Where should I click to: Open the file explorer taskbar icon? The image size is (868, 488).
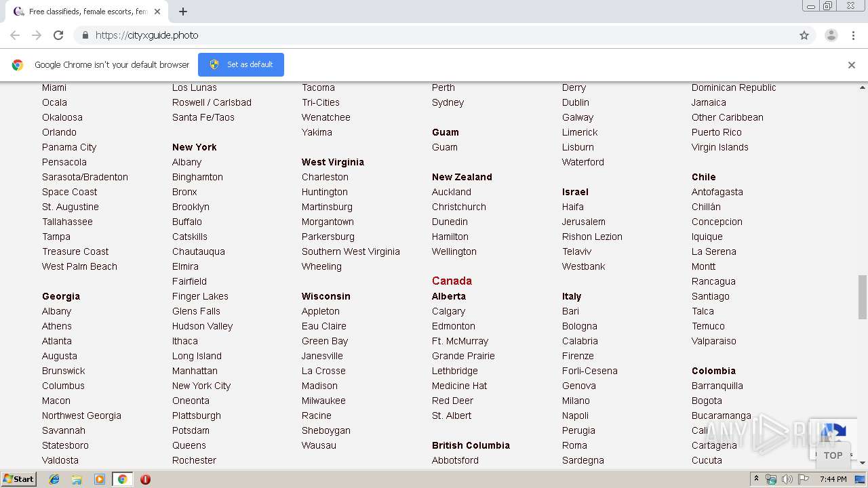pos(77,479)
